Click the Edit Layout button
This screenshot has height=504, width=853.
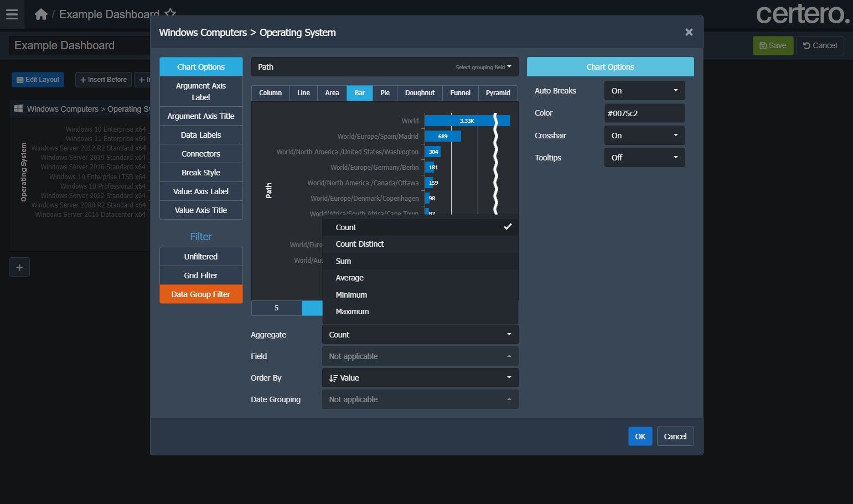[x=38, y=80]
